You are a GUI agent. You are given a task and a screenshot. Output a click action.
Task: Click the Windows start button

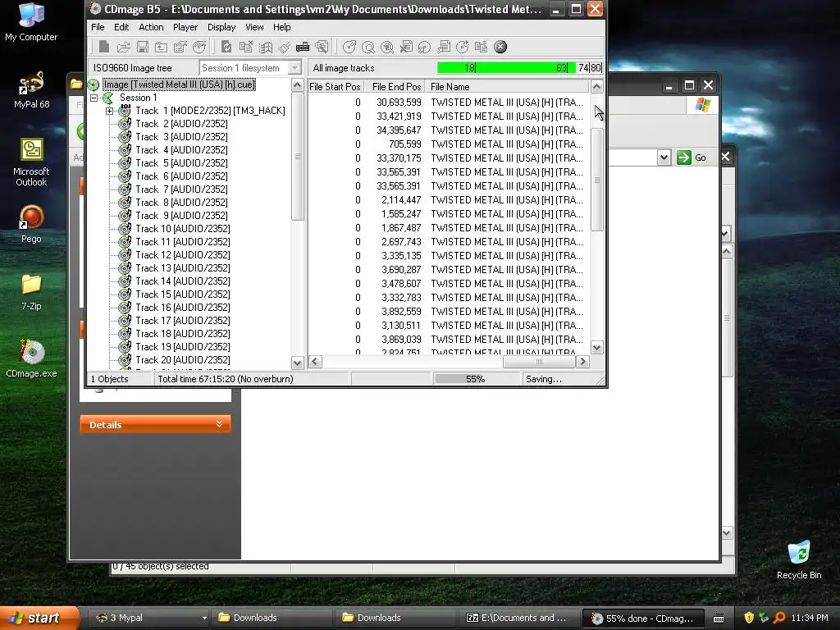(39, 618)
